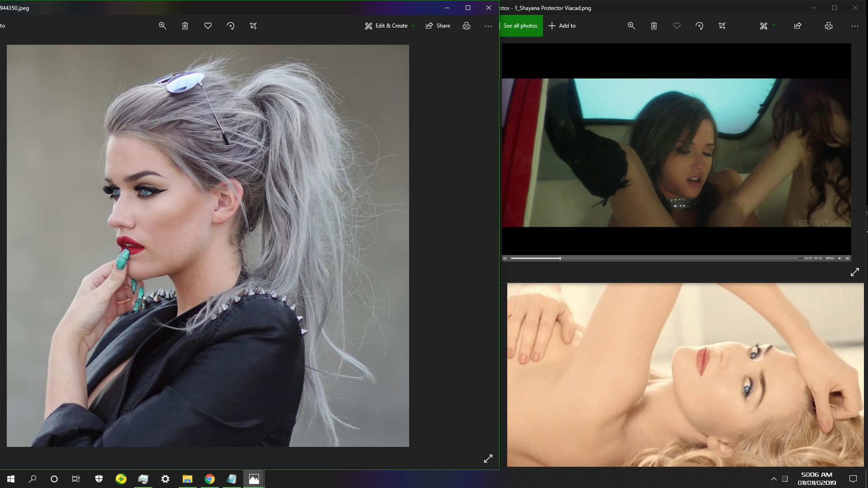Click the video progress bar in screenshot
Image resolution: width=868 pixels, height=488 pixels.
tap(656, 258)
